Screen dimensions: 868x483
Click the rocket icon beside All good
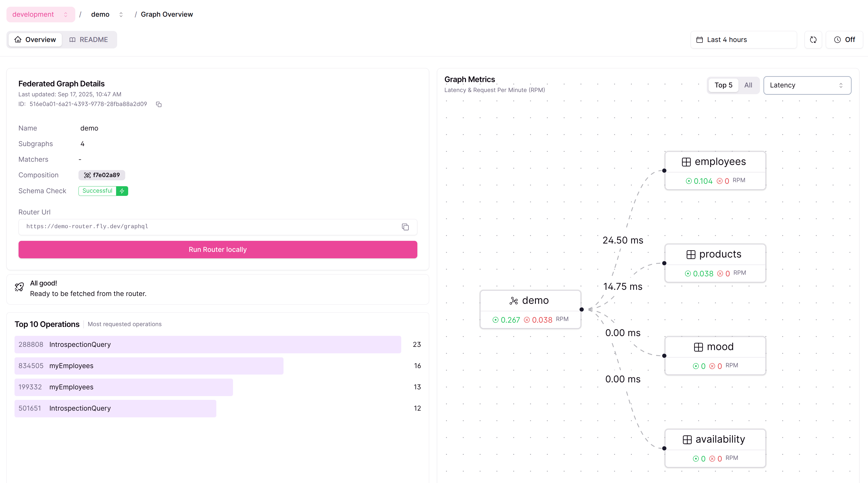coord(19,287)
